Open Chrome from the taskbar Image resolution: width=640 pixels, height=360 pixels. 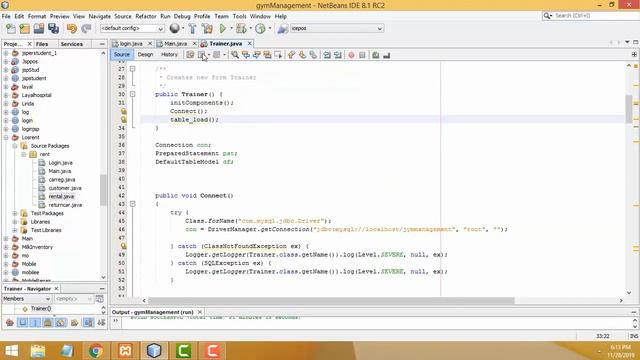(96, 351)
